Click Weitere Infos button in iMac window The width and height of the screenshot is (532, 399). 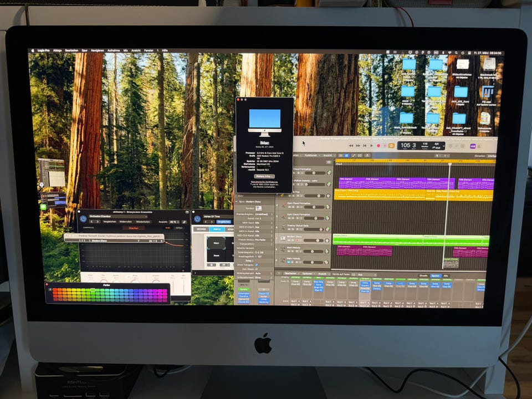coord(264,176)
